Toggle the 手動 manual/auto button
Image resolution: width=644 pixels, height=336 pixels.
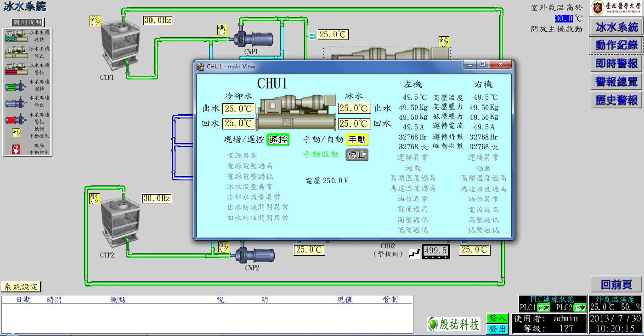[x=357, y=140]
